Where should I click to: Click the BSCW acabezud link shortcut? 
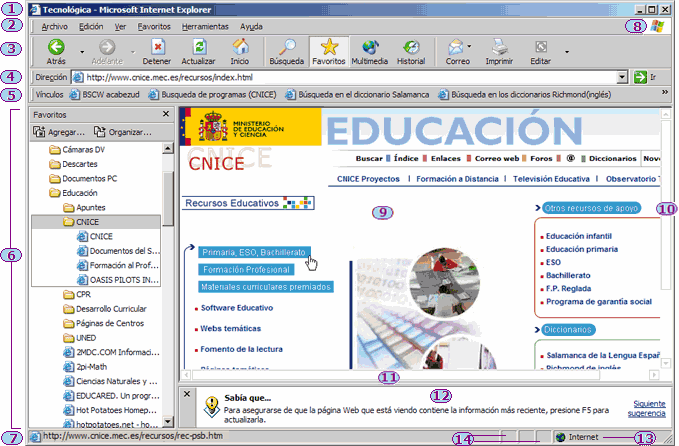pyautogui.click(x=104, y=94)
